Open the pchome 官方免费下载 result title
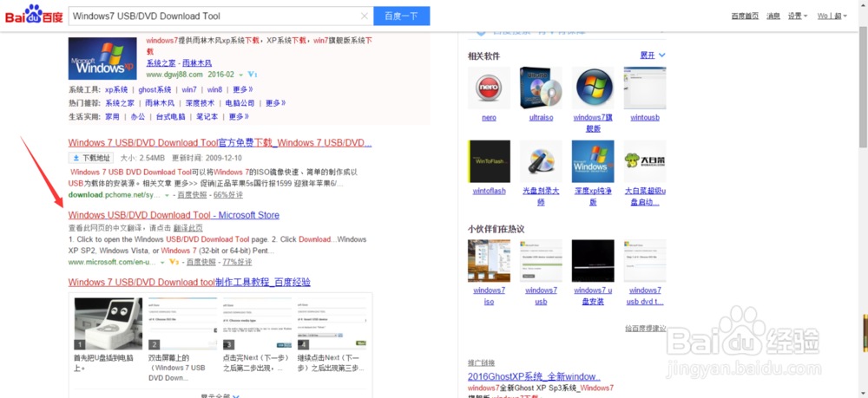 (220, 143)
